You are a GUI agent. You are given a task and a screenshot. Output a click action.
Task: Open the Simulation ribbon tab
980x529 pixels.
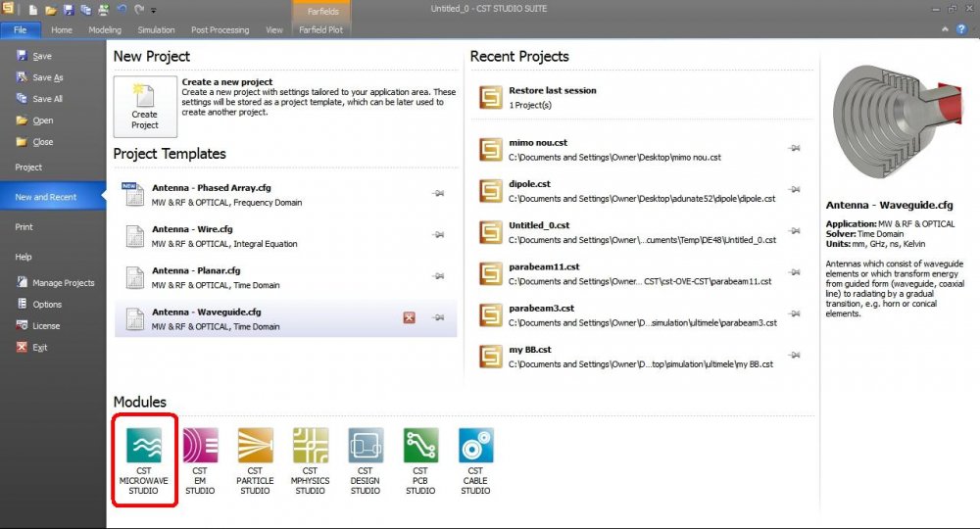(x=156, y=29)
